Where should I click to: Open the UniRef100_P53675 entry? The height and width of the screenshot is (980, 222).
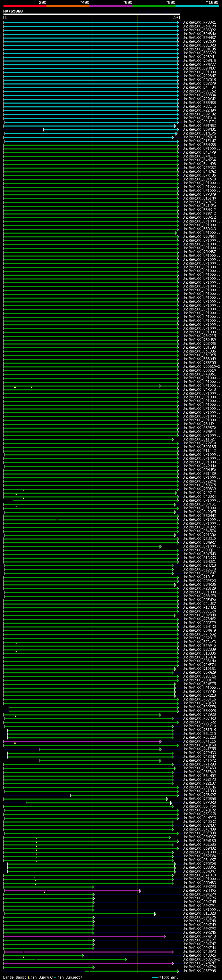click(x=199, y=485)
